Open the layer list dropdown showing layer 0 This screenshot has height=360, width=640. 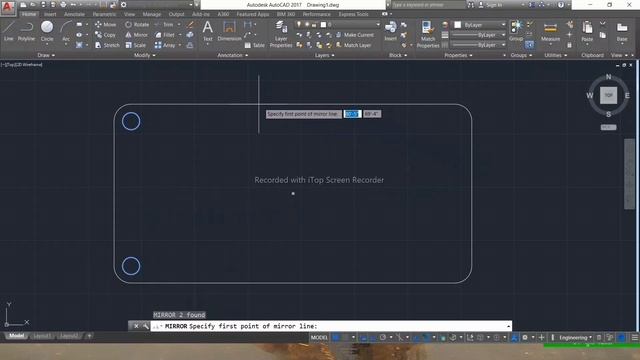(x=338, y=24)
